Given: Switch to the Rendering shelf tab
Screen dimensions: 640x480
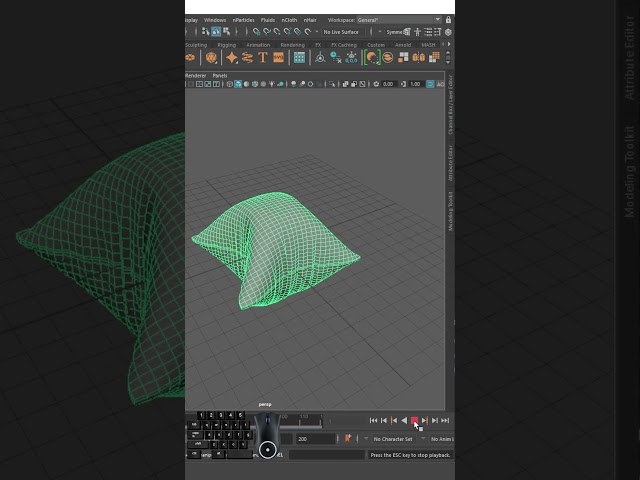Looking at the screenshot, I should [293, 45].
